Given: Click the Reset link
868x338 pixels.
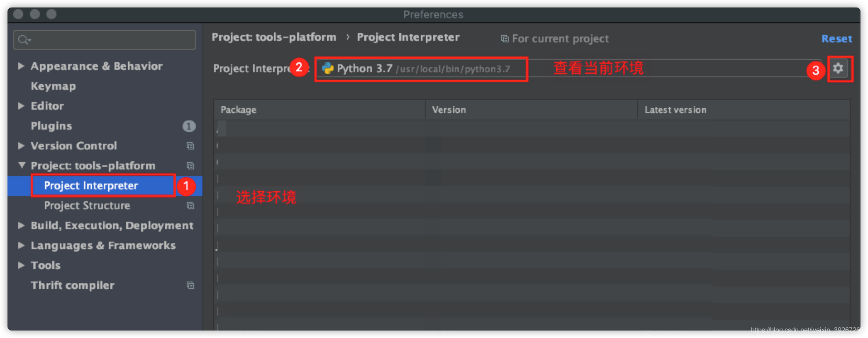Looking at the screenshot, I should [837, 39].
